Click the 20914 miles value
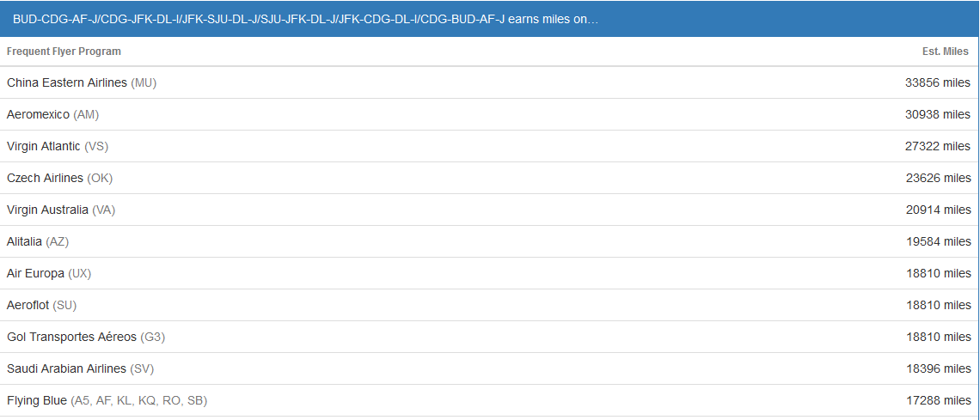980x420 pixels. (x=938, y=210)
